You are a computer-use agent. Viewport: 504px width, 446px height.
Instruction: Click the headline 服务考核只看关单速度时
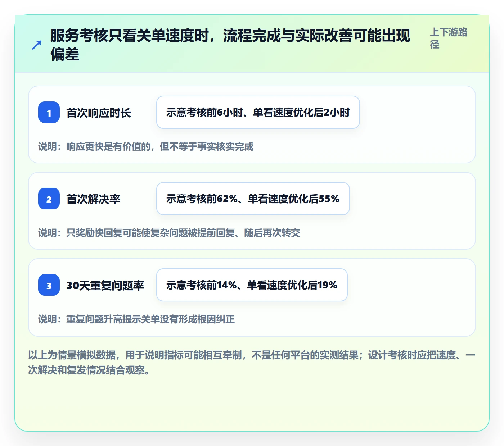coord(130,36)
